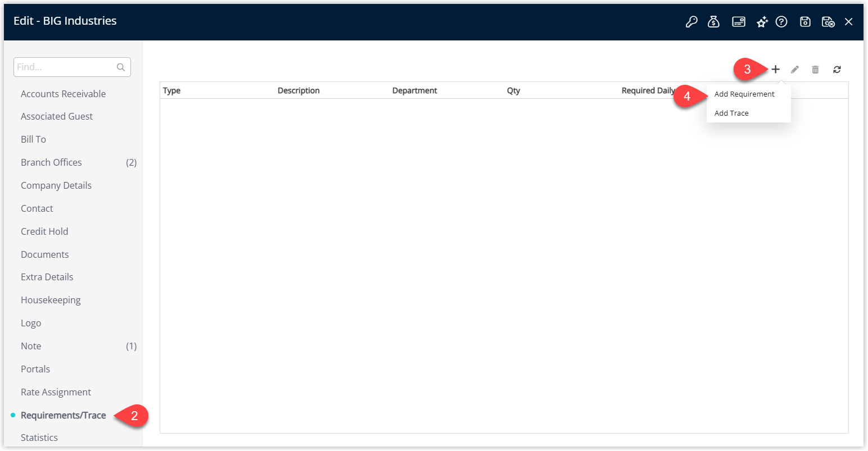Open Branch Offices section
868x451 pixels.
(x=51, y=162)
